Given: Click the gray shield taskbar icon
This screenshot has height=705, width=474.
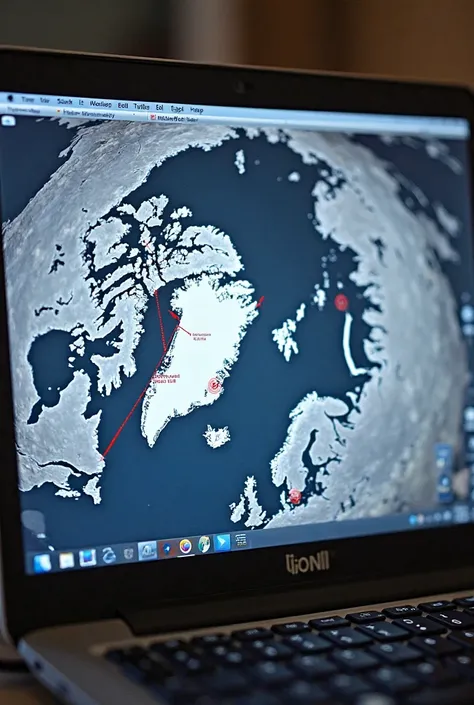Looking at the screenshot, I should [128, 553].
